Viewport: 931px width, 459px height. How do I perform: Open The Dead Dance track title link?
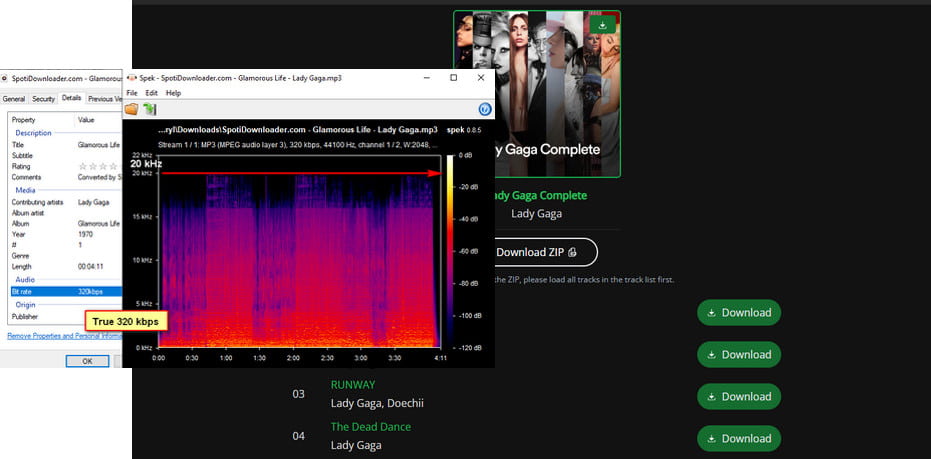(x=370, y=426)
